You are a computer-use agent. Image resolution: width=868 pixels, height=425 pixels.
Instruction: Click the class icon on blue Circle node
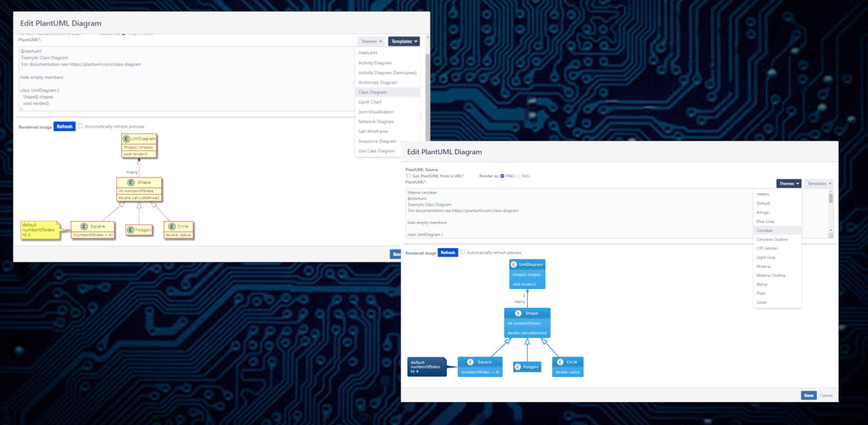pos(560,362)
